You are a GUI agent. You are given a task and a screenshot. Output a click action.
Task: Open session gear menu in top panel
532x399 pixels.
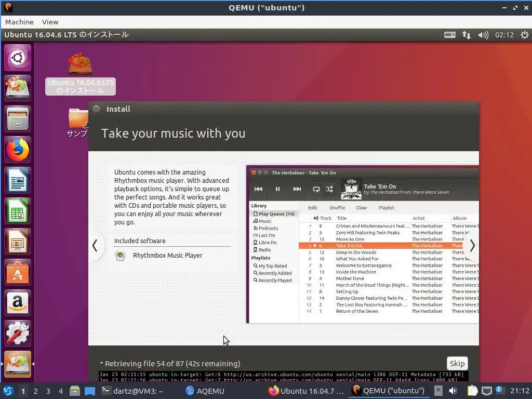point(525,35)
